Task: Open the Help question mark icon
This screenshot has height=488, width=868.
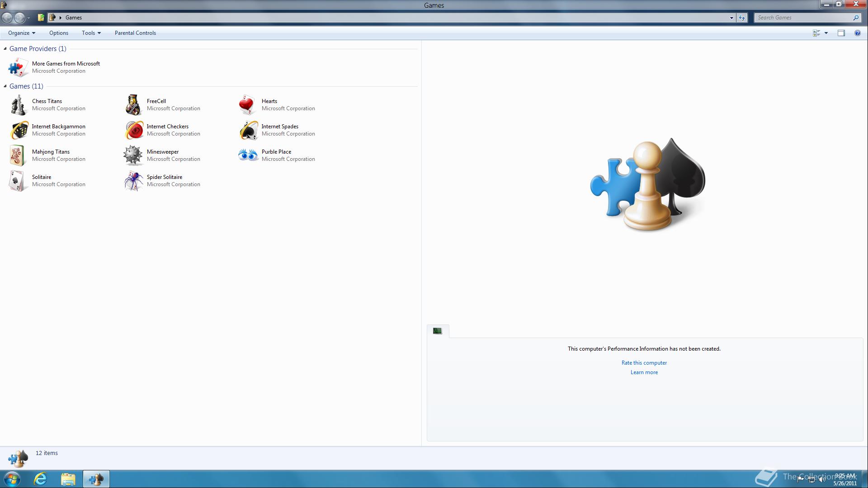Action: [x=857, y=33]
